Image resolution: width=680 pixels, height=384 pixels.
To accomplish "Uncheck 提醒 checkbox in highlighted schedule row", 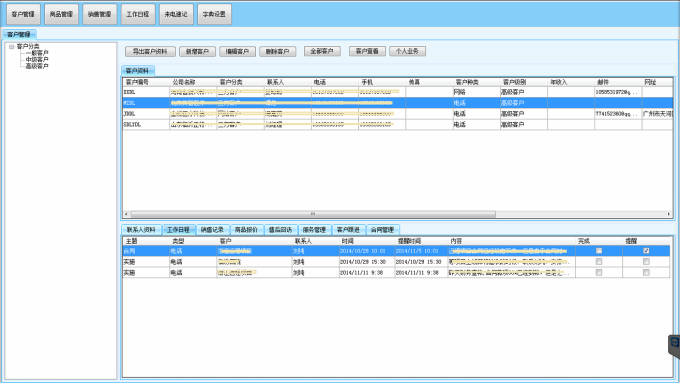I will (x=646, y=251).
